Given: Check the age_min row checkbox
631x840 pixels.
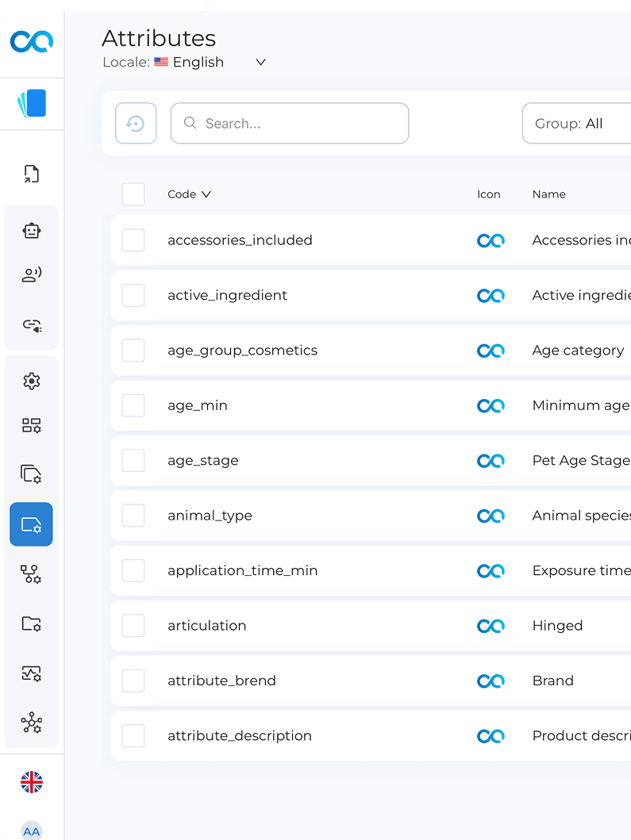Looking at the screenshot, I should pyautogui.click(x=133, y=405).
